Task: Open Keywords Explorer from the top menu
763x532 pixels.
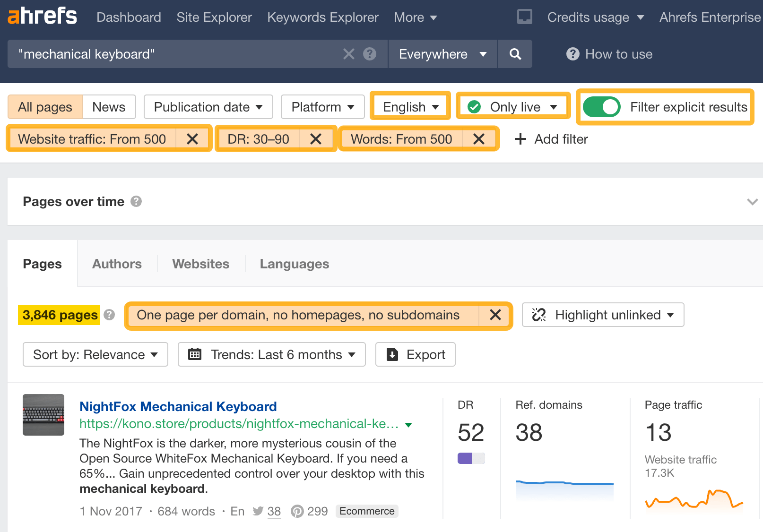Action: pos(322,17)
